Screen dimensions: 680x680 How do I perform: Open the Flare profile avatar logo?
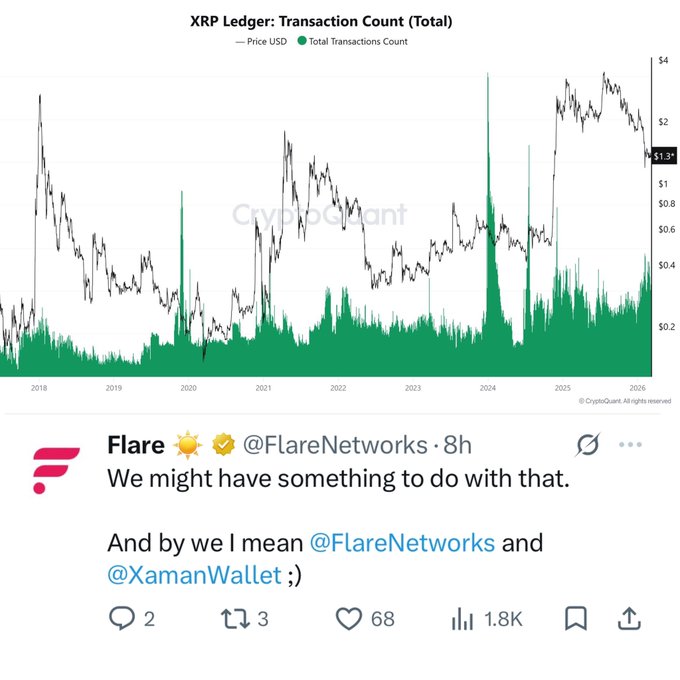pos(56,469)
